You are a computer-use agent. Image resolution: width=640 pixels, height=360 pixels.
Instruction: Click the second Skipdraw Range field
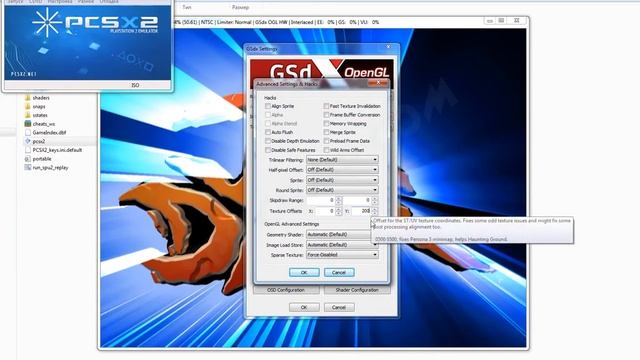357,200
